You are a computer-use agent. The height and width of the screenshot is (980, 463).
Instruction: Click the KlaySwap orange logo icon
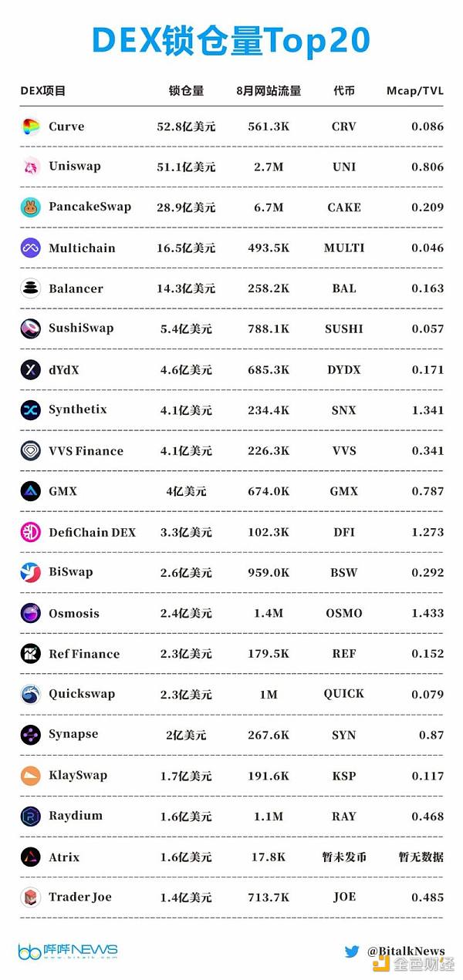point(31,776)
